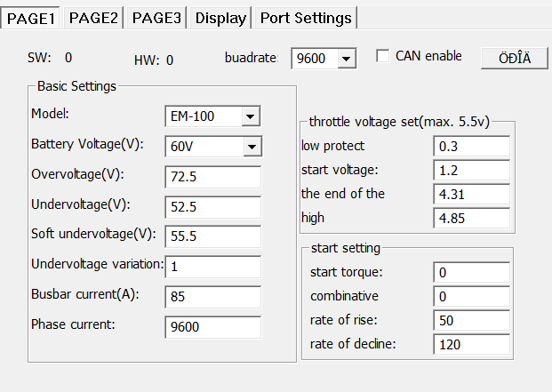Go to Port Settings tab

306,18
